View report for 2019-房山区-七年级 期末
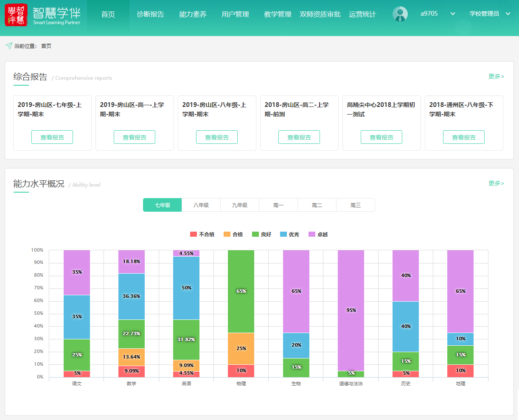This screenshot has height=420, width=519. (52, 137)
